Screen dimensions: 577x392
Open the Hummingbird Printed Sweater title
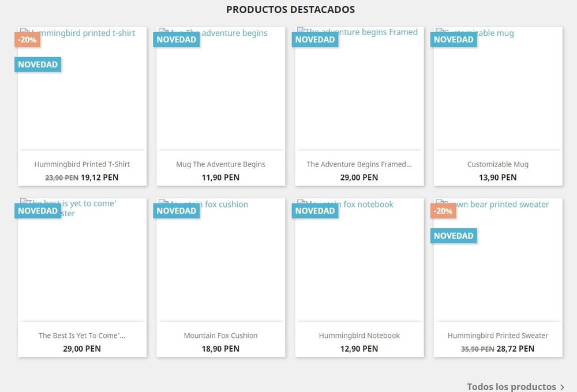tap(497, 336)
